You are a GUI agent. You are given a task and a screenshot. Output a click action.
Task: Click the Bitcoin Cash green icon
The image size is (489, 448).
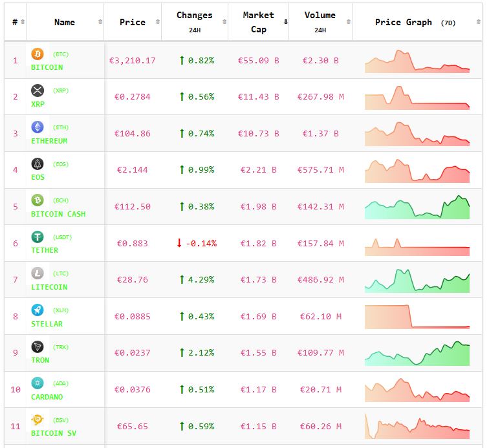[37, 200]
